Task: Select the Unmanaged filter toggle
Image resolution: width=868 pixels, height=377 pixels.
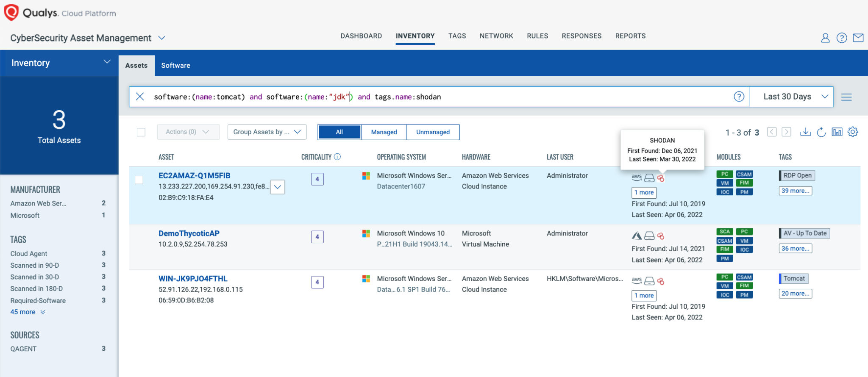Action: [x=433, y=132]
